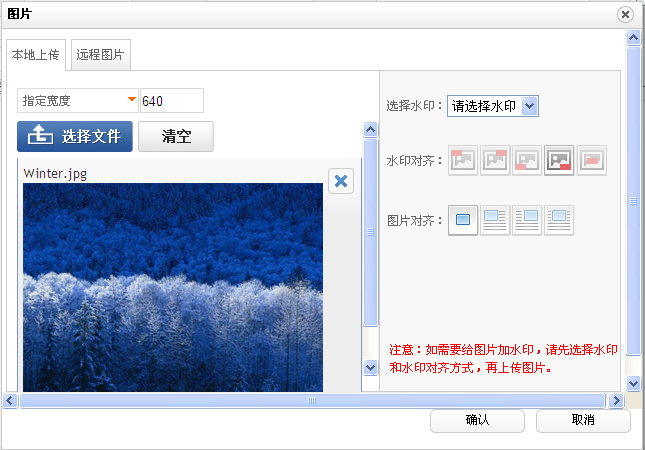Set watermark alignment to top-left
This screenshot has height=450, width=645.
[x=462, y=160]
